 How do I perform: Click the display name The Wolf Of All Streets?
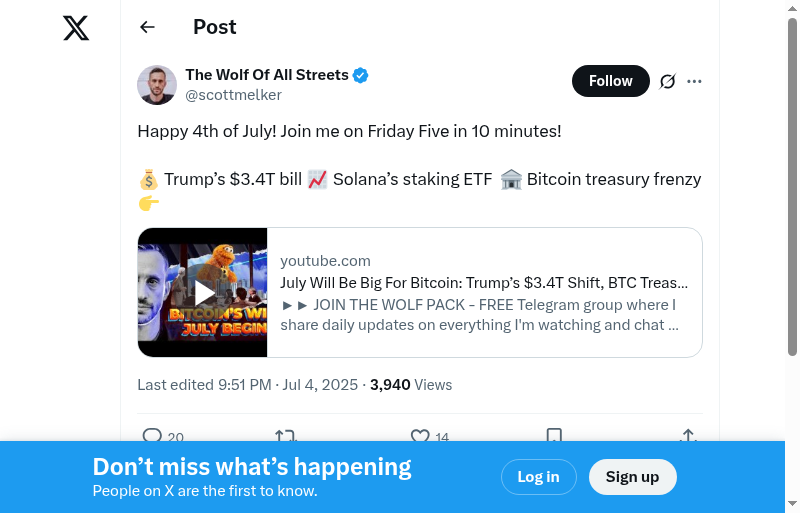(x=267, y=75)
